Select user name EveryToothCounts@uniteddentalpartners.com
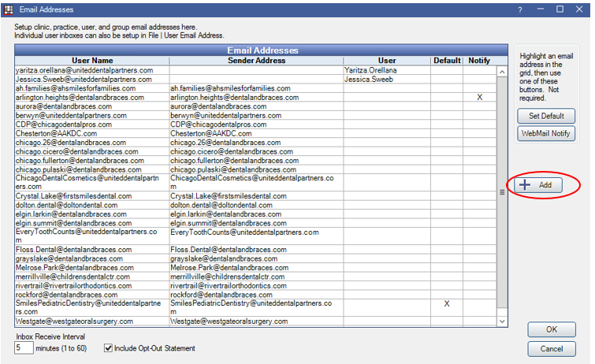Screen dimensions: 595x364 click(86, 236)
